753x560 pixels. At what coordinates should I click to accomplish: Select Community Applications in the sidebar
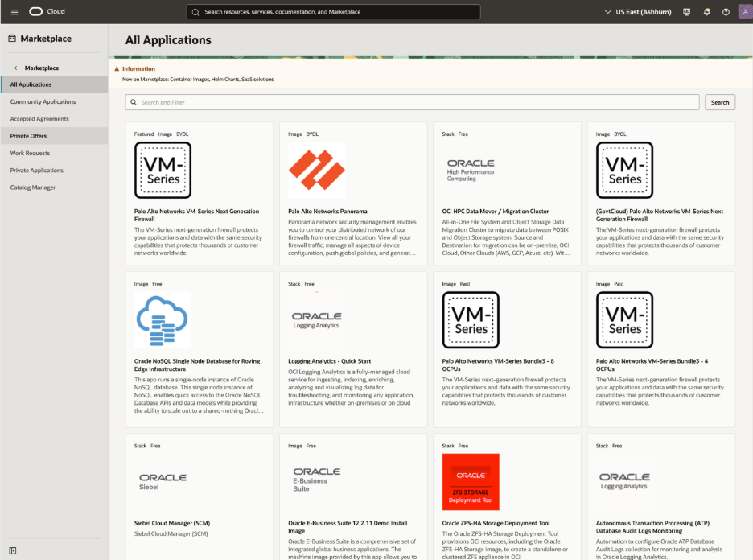coord(43,102)
